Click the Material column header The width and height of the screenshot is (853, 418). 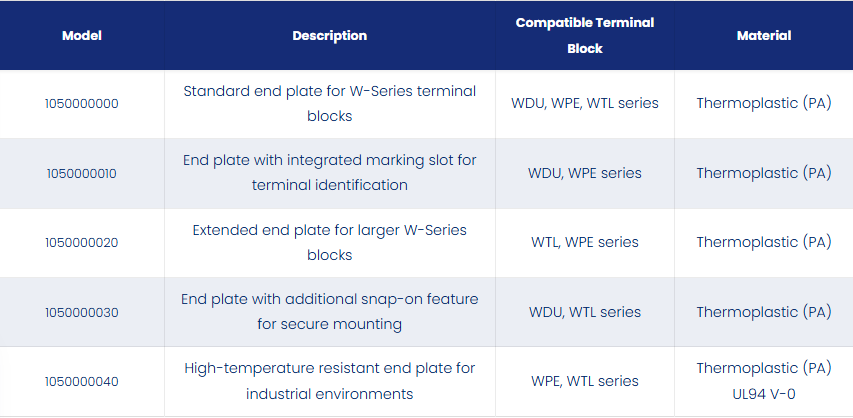coord(764,35)
